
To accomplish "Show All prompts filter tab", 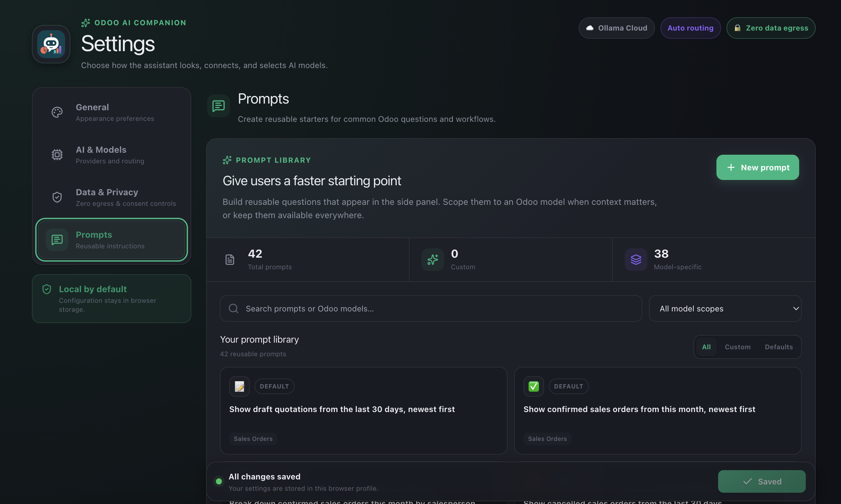I will 706,347.
